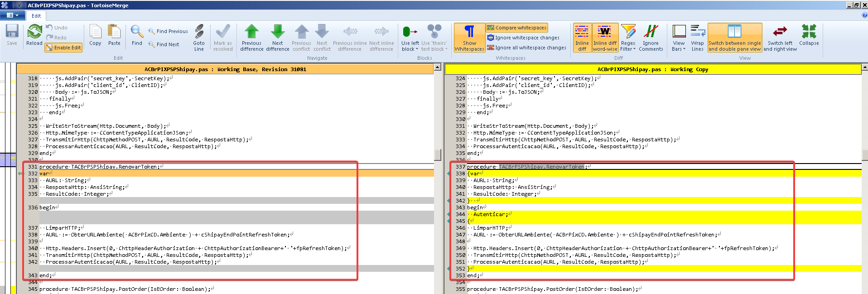This screenshot has height=294, width=868.
Task: Toggle Collapse of unchanged sections
Action: click(x=809, y=35)
